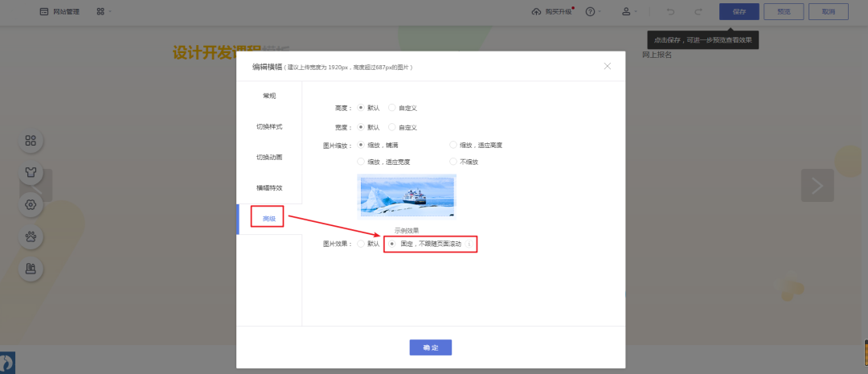This screenshot has width=868, height=374.
Task: Choose the 不缩放 image scaling option
Action: [x=453, y=162]
